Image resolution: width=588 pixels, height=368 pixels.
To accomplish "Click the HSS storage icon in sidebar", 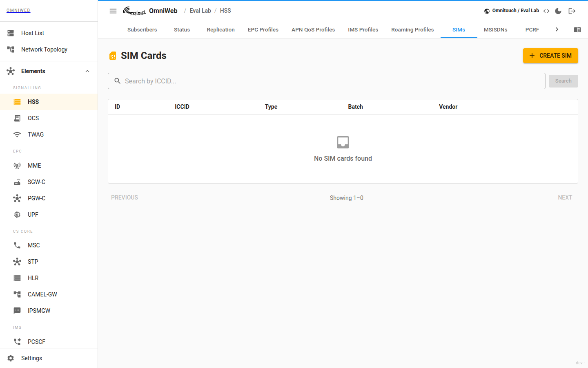I will point(17,102).
